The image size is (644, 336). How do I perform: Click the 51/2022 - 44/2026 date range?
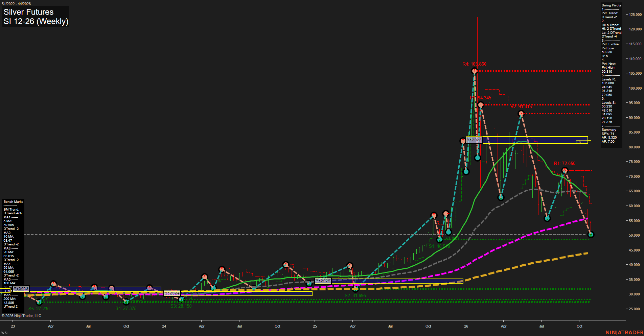(16, 4)
